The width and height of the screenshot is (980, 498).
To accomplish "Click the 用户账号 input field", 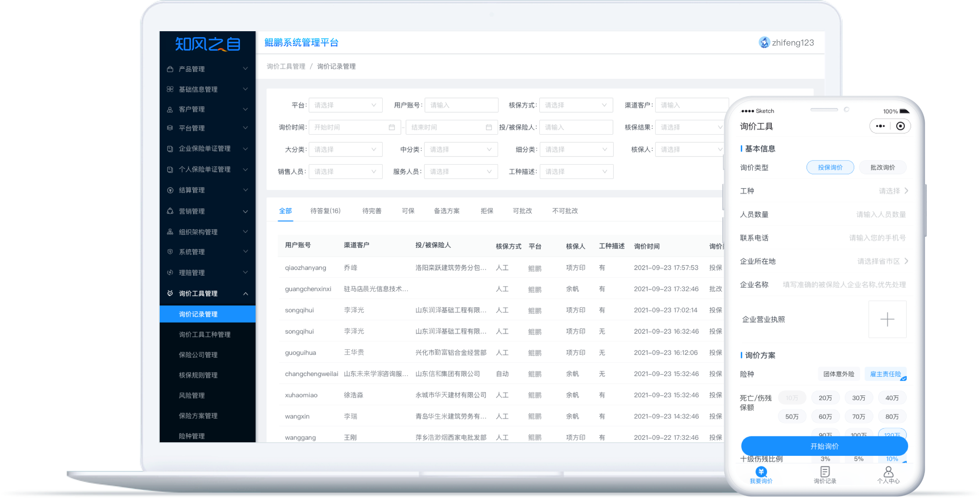I will [461, 105].
